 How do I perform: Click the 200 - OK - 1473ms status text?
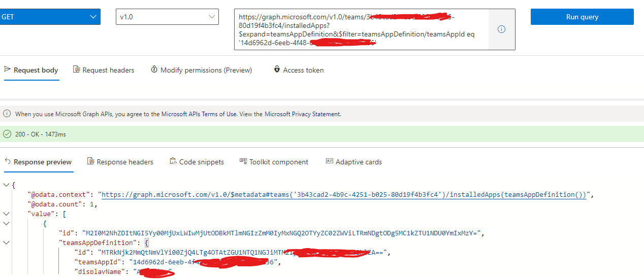click(41, 134)
